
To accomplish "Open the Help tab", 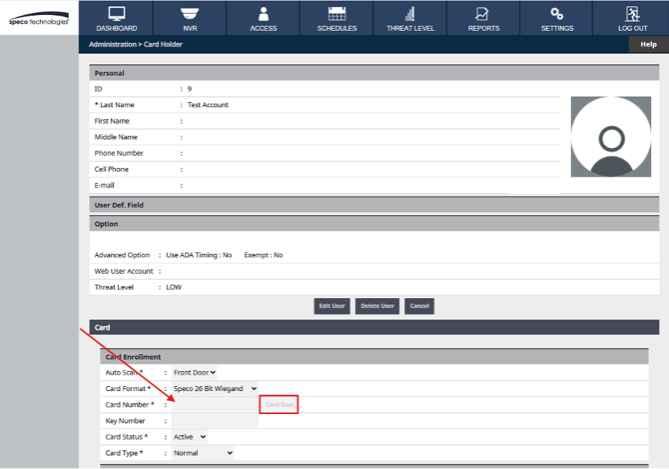I will coord(648,45).
